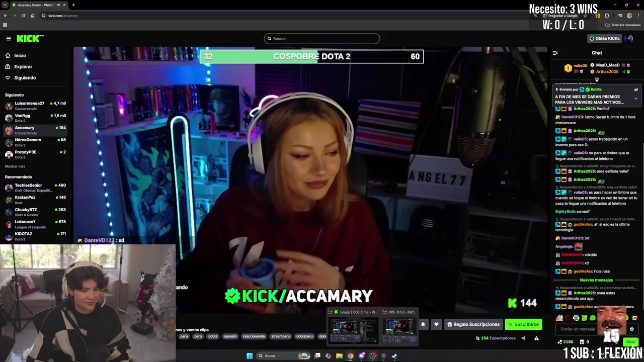644x362 pixels.
Task: Expand the gift leaderboard handle
Action: pyautogui.click(x=597, y=79)
